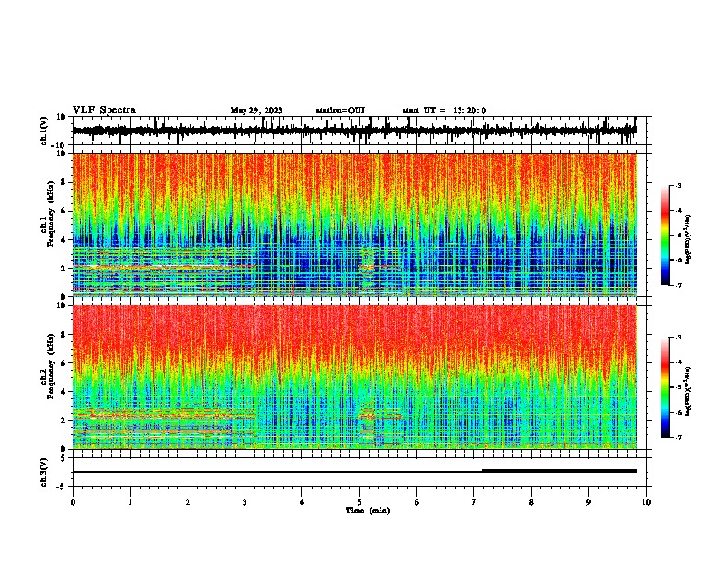Click time axis tick label "1"
Viewport: 728px width, 563px height.
130,501
